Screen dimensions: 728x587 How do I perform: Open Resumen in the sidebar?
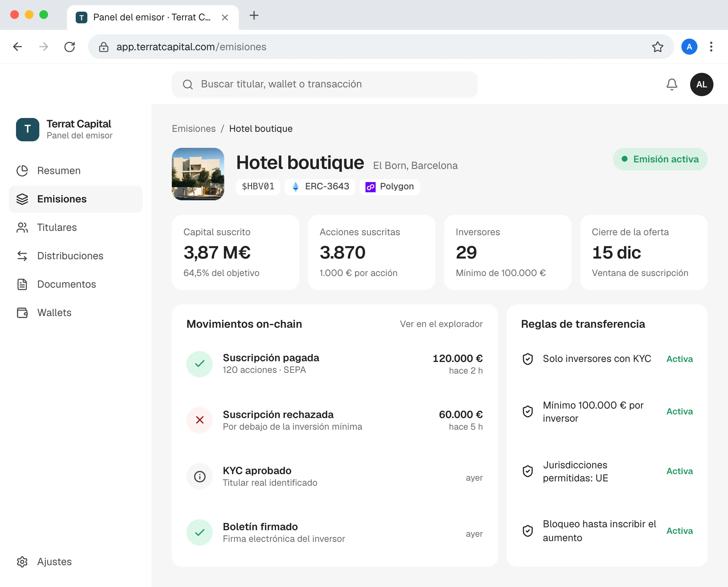click(76, 171)
